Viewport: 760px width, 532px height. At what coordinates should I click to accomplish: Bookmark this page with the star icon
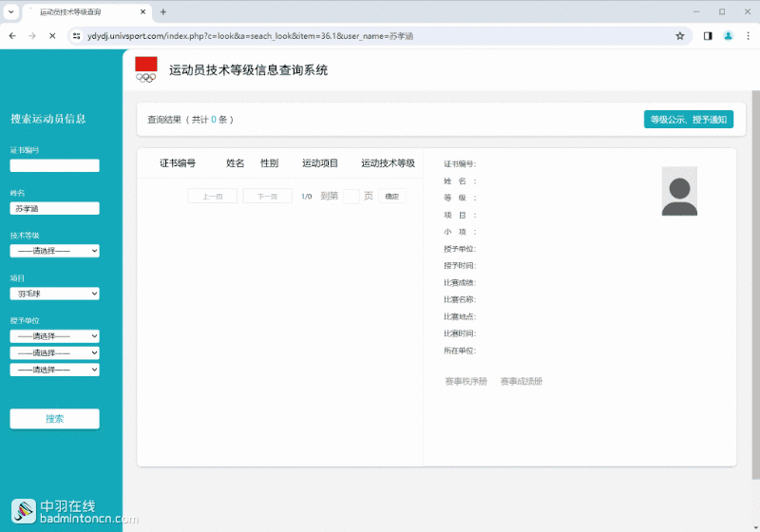680,36
